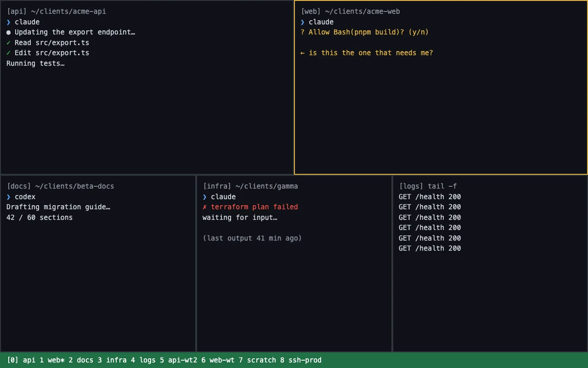Open the scratch window
The height and width of the screenshot is (368, 588).
coord(261,360)
